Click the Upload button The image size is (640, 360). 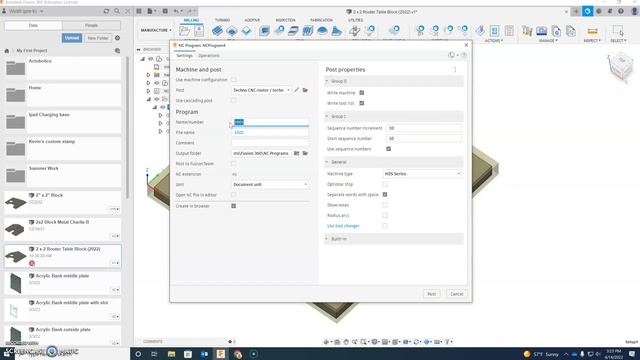(71, 38)
